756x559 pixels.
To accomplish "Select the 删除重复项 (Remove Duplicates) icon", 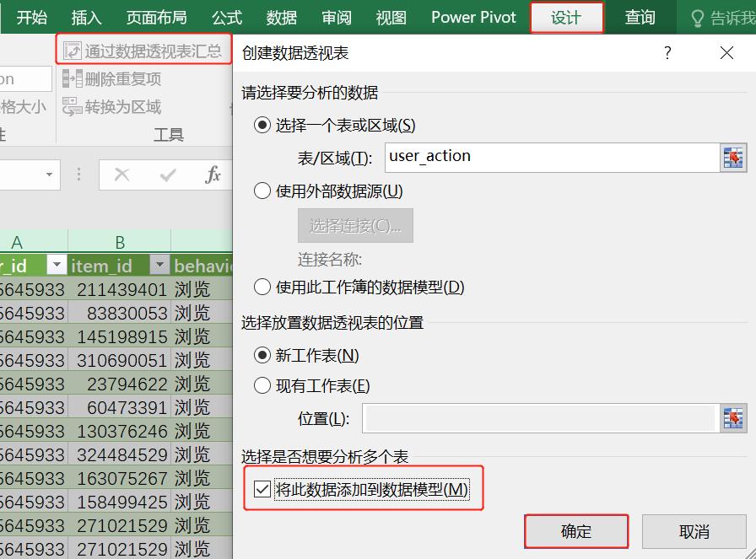I will 71,78.
